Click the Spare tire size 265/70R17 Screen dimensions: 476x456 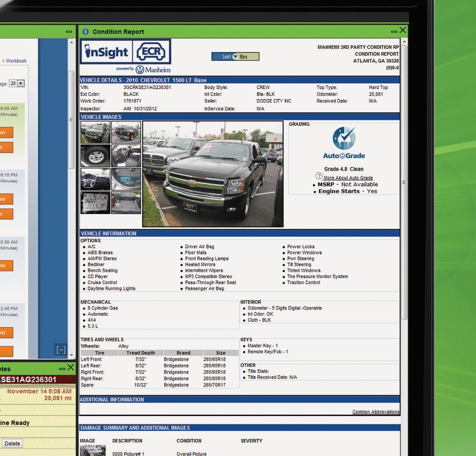215,385
